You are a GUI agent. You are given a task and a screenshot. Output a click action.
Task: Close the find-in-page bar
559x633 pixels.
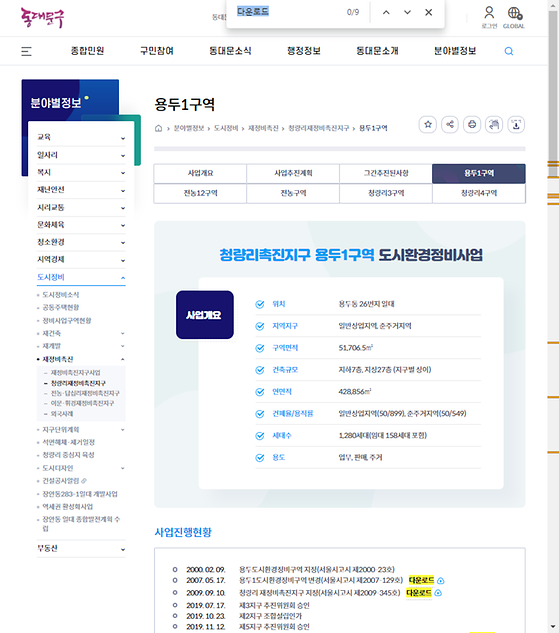tap(429, 13)
